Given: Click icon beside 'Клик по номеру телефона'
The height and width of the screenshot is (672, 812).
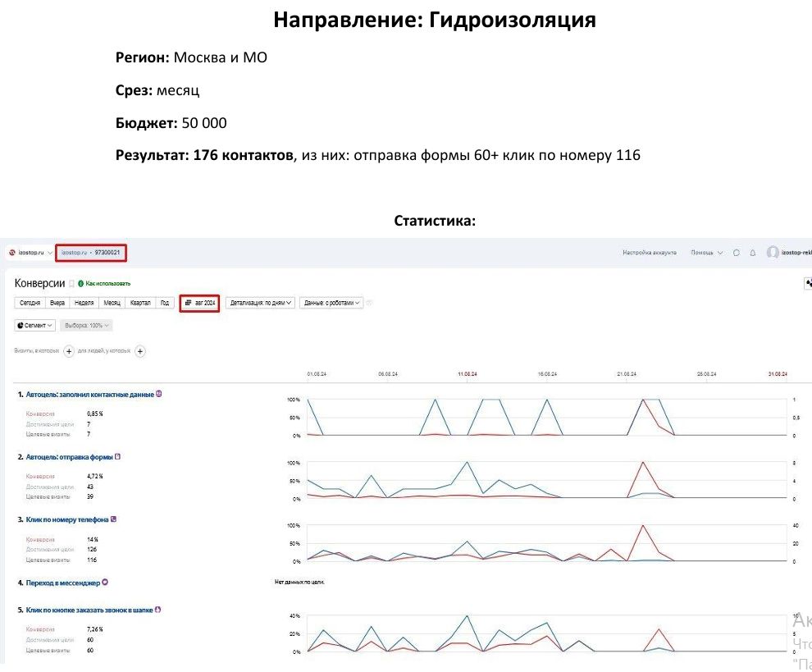Looking at the screenshot, I should 113,519.
